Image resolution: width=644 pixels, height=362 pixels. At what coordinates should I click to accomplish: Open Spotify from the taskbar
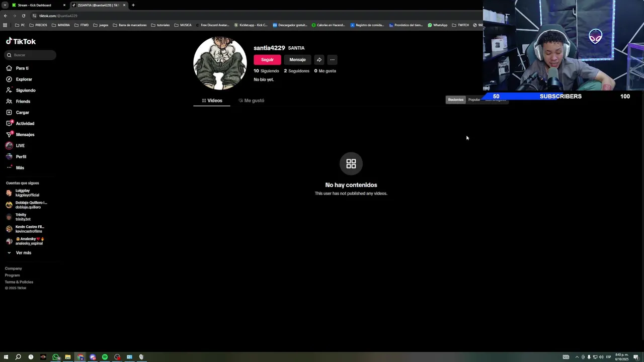[105, 357]
